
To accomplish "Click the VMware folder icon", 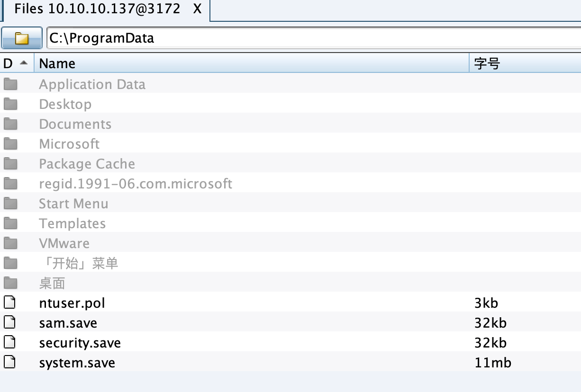I will point(10,243).
